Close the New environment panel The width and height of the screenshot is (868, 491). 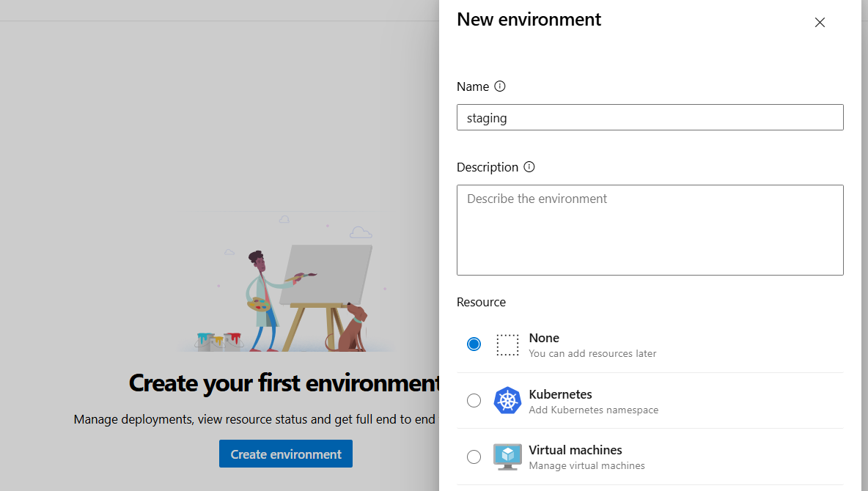tap(820, 23)
